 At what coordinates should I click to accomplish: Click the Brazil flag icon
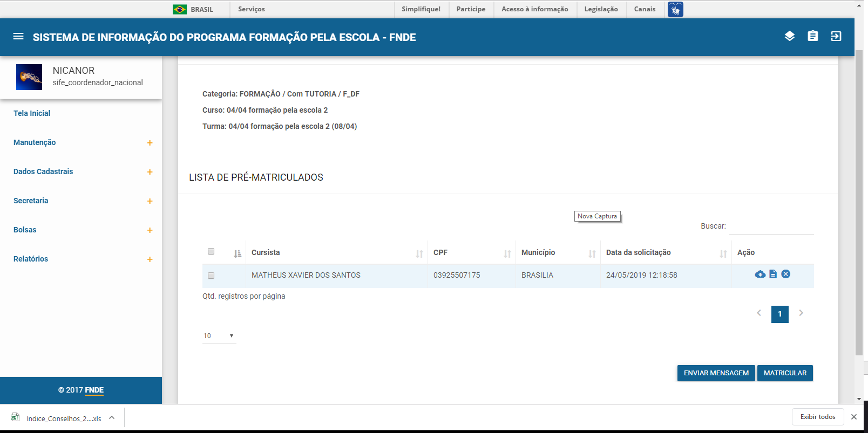coord(180,9)
